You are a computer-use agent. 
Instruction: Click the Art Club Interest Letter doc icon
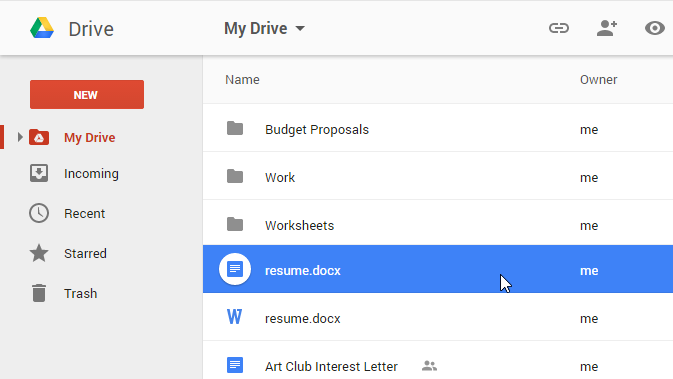tap(235, 365)
